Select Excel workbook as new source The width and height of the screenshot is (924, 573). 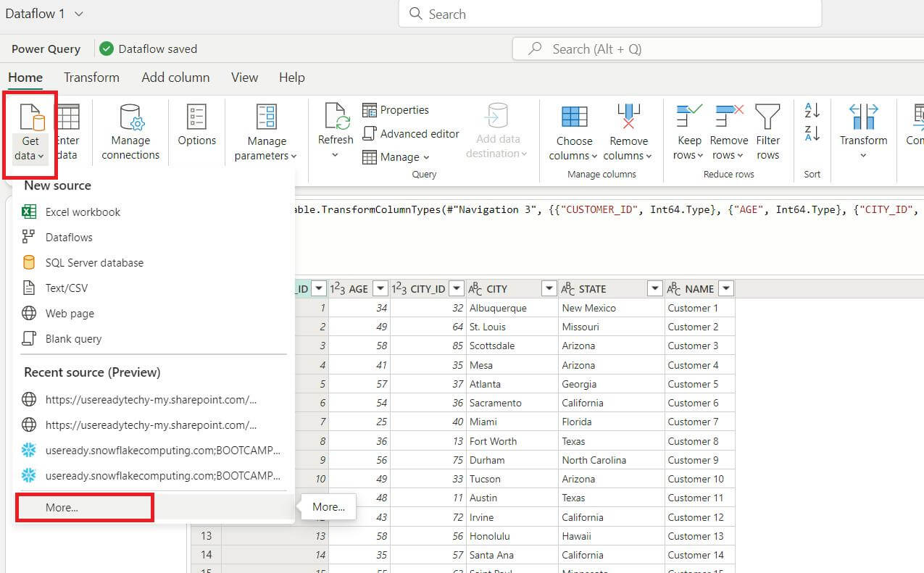[x=153, y=212]
